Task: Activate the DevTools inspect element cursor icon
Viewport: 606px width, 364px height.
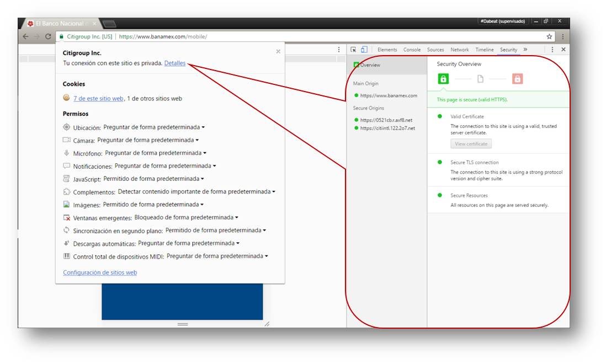Action: tap(353, 50)
